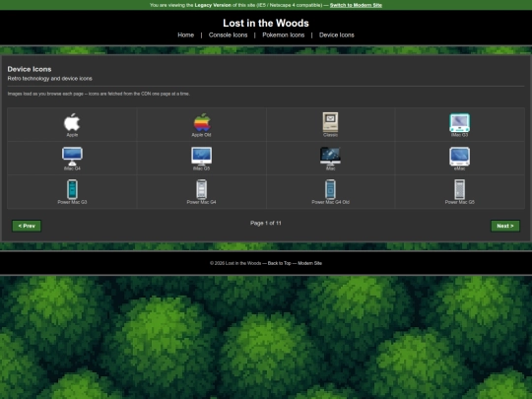This screenshot has height=399, width=532.
Task: Click 'Retro technology and device icons' subtitle
Action: (x=50, y=79)
